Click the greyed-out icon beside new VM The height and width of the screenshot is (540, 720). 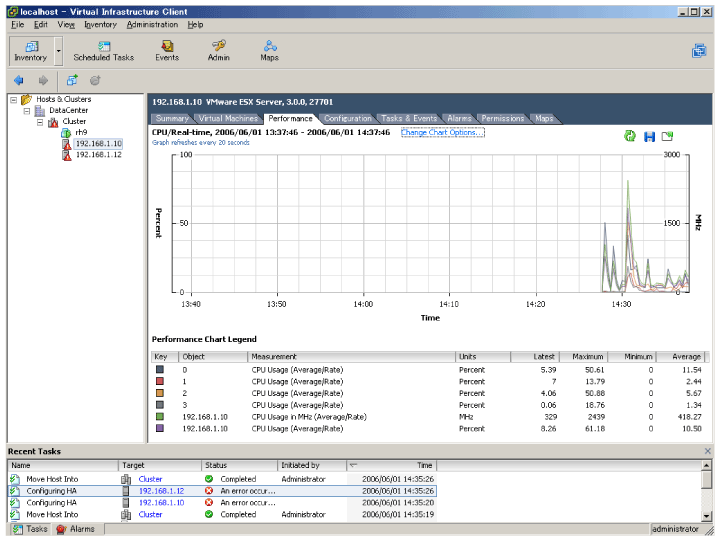[x=95, y=80]
